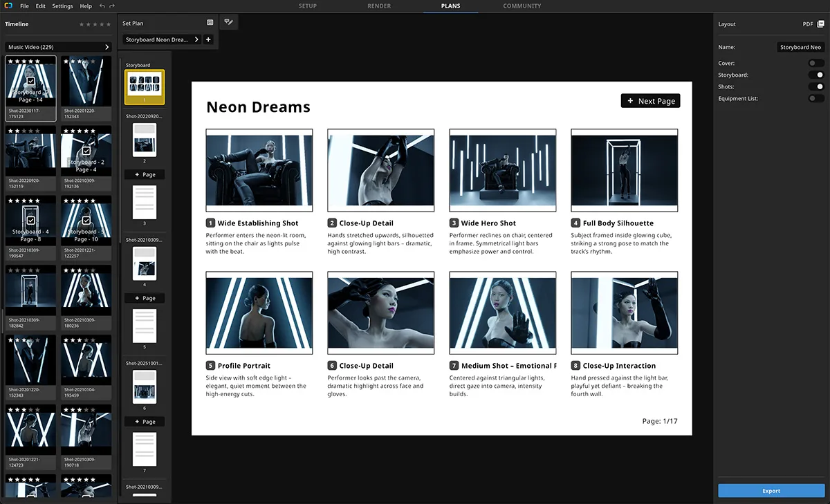830x504 pixels.
Task: Click the PDF export icon in Layout
Action: (x=820, y=24)
